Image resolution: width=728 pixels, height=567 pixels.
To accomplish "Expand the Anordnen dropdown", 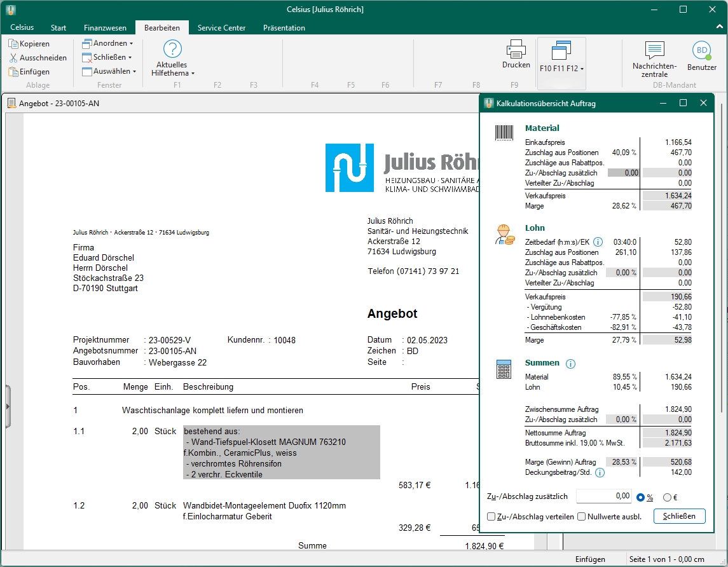I will [x=108, y=44].
